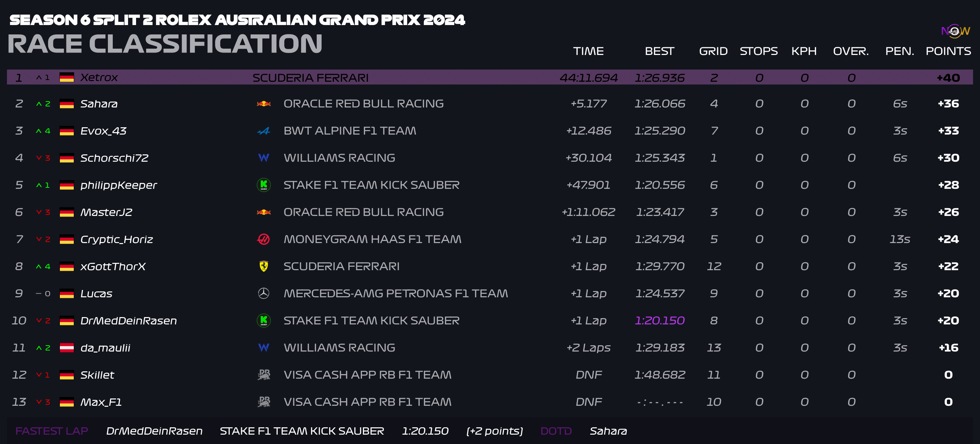Click the green up arrow in Sahara's row

click(x=39, y=104)
